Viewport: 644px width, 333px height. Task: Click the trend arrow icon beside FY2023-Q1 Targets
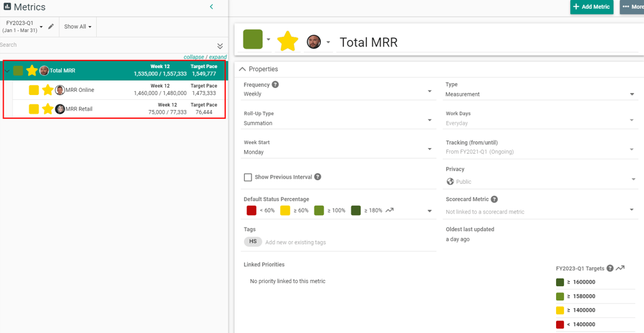pyautogui.click(x=620, y=268)
